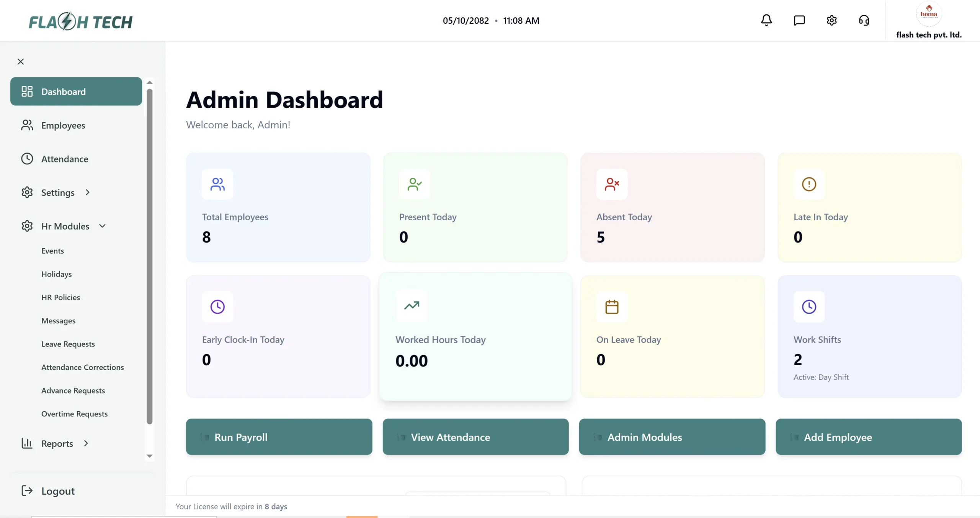980x518 pixels.
Task: Click the Total Employees people icon
Action: pyautogui.click(x=217, y=184)
